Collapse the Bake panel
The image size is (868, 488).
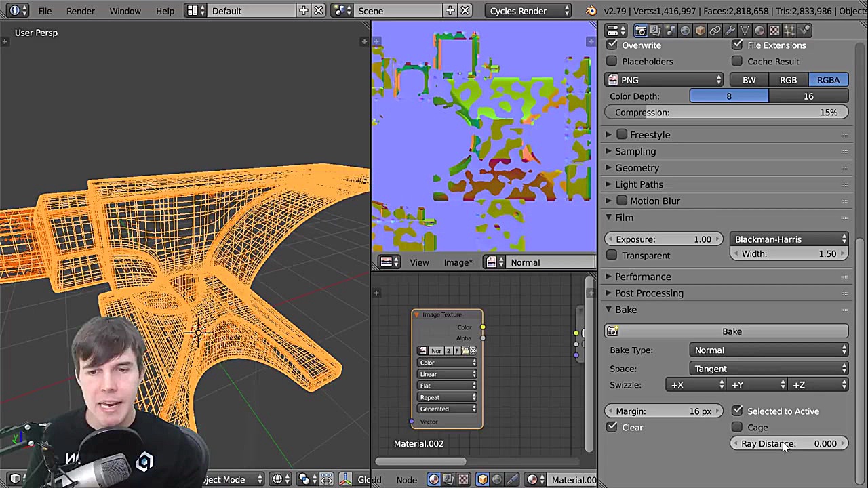tap(626, 310)
